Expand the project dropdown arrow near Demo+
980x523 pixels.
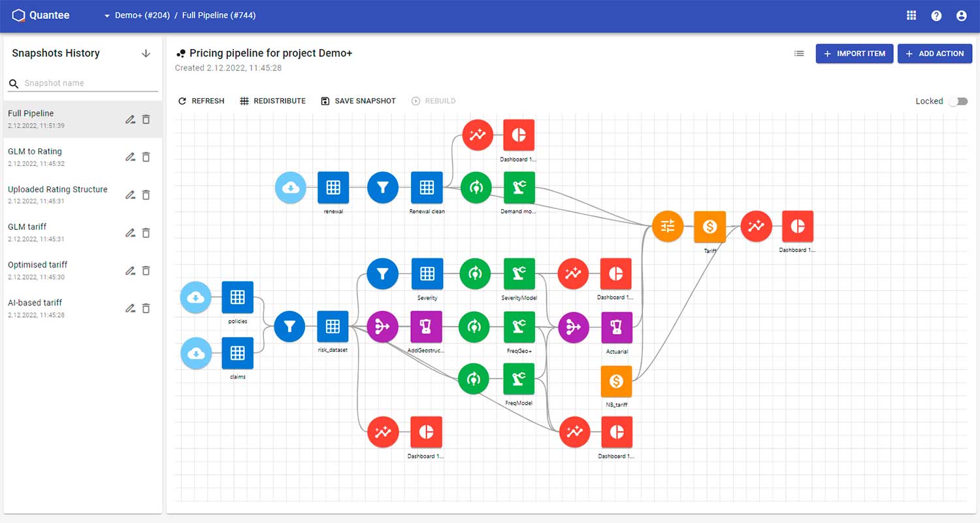click(x=106, y=16)
